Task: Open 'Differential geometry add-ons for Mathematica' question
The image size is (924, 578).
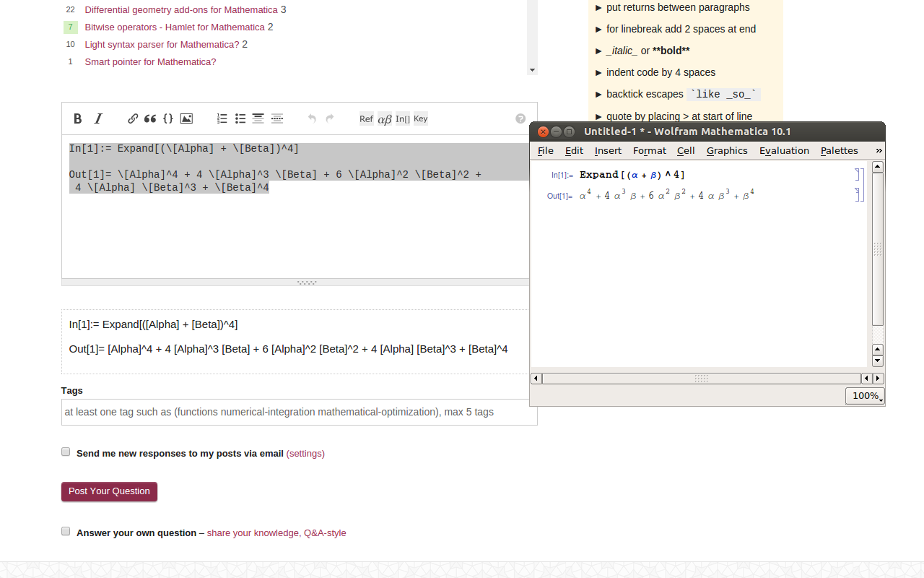Action: 181,10
